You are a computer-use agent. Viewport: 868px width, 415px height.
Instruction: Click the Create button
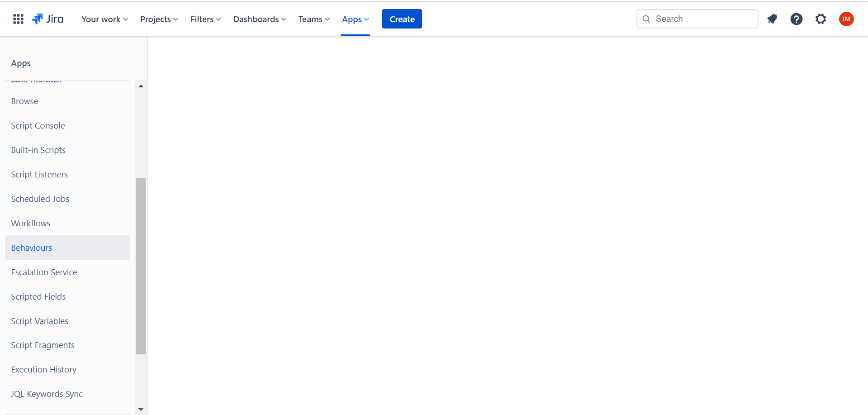click(402, 19)
